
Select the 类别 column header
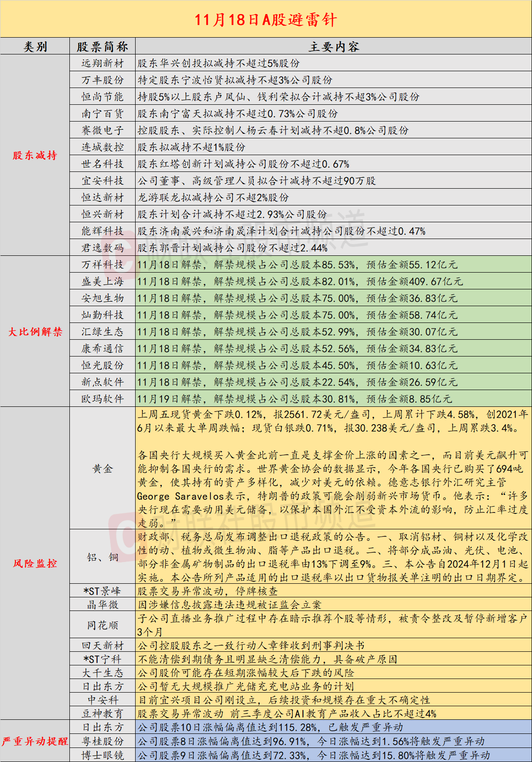click(35, 47)
